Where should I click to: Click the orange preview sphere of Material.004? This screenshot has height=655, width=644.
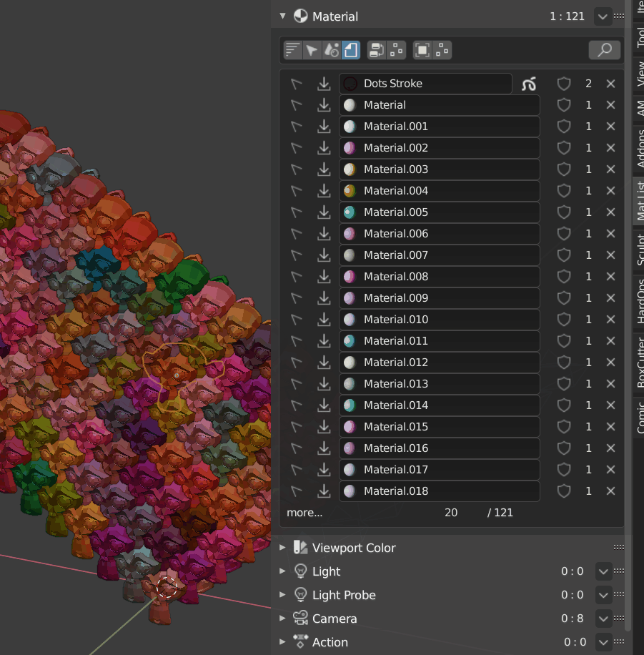pos(350,191)
